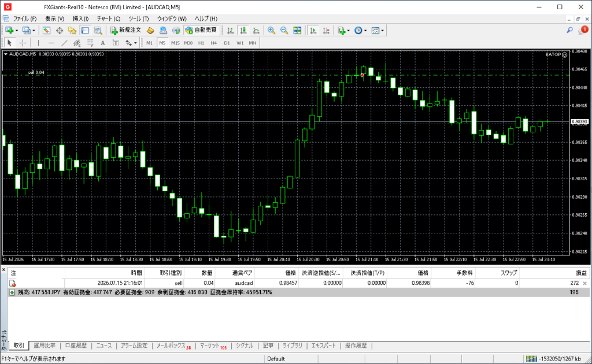Image resolution: width=592 pixels, height=364 pixels.
Task: Open the notifications chat icon
Action: point(583,30)
